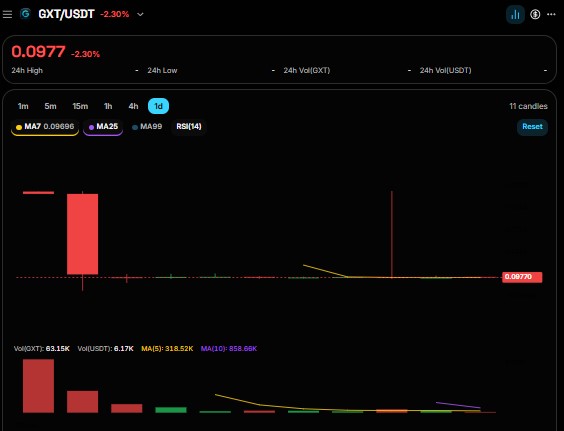Click the Vol(USDT) 6.17K readout
Viewport: 564px width, 431px height.
(x=105, y=349)
